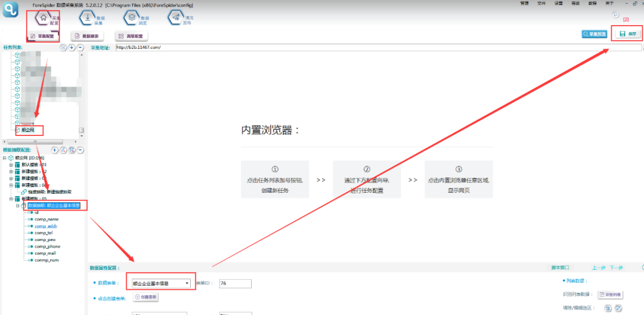The height and width of the screenshot is (315, 644).
Task: Open the 文件 menu
Action: click(541, 4)
